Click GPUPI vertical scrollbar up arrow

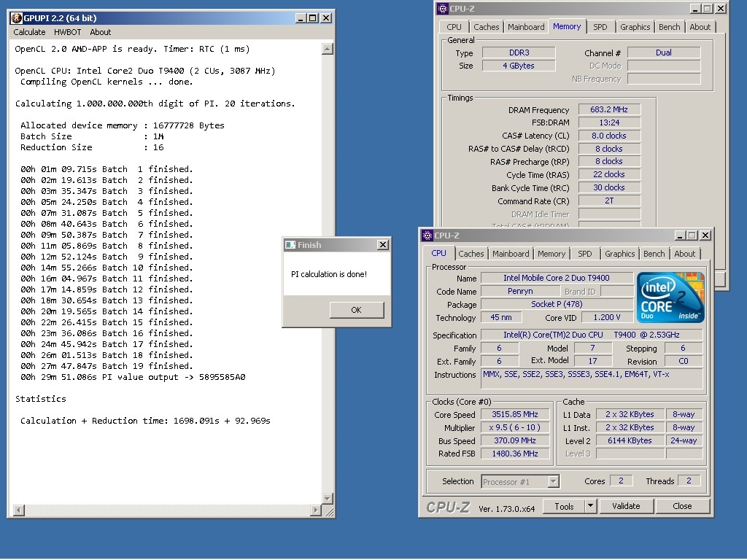coord(328,49)
